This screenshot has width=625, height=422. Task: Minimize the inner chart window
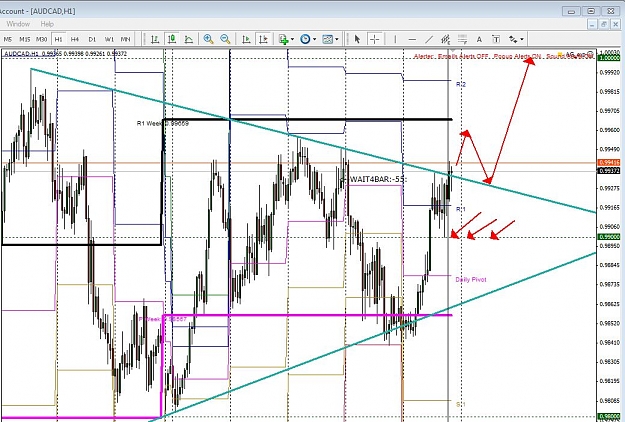(592, 24)
